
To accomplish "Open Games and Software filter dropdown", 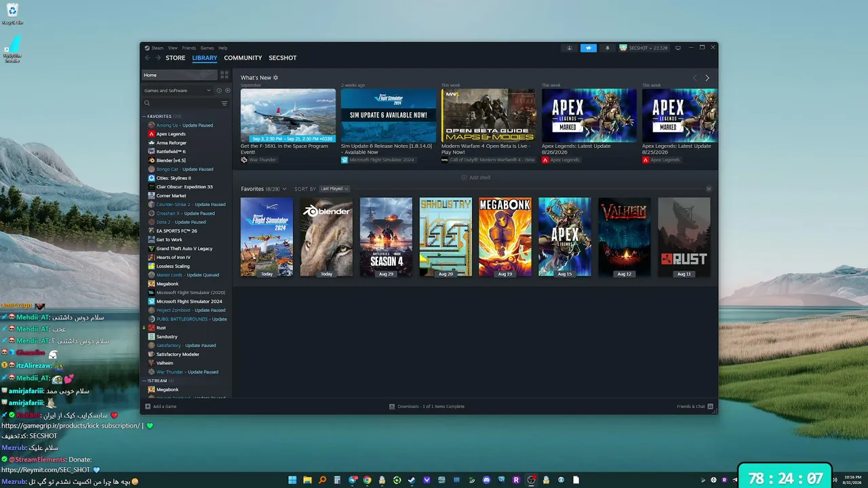I will [x=177, y=91].
